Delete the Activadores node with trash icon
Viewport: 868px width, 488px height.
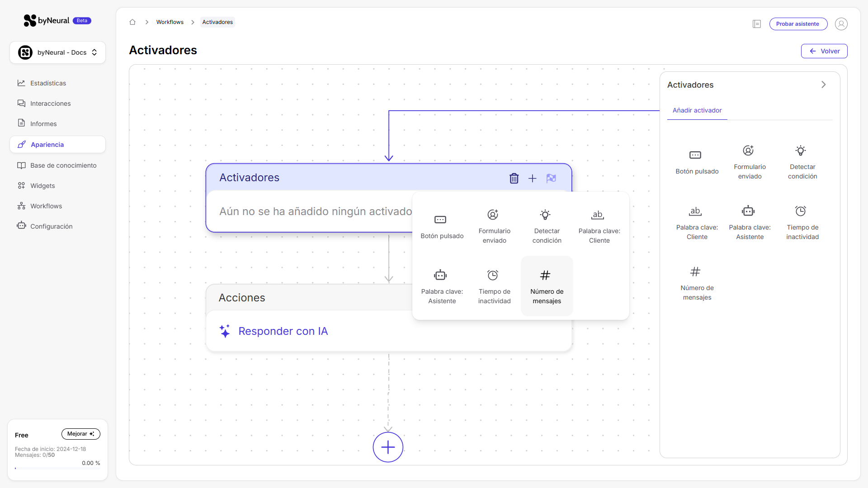[x=514, y=178]
